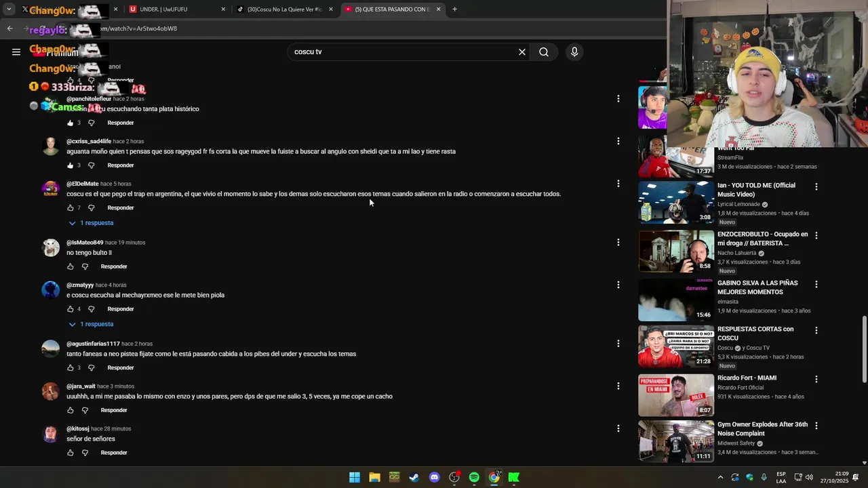Viewport: 868px width, 488px height.
Task: Dislike @panchitolefleur's comment
Action: tap(92, 123)
